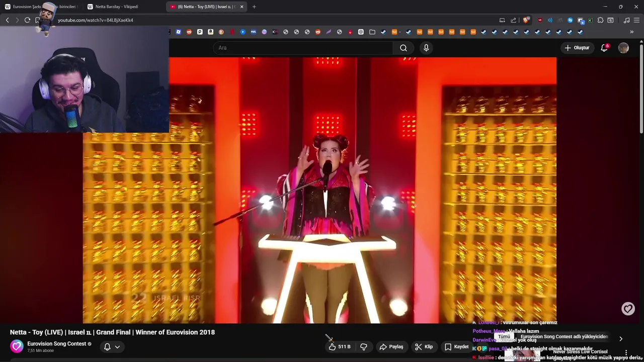Open the Eurovision Song Contest channel name
The height and width of the screenshot is (362, 644).
(57, 344)
